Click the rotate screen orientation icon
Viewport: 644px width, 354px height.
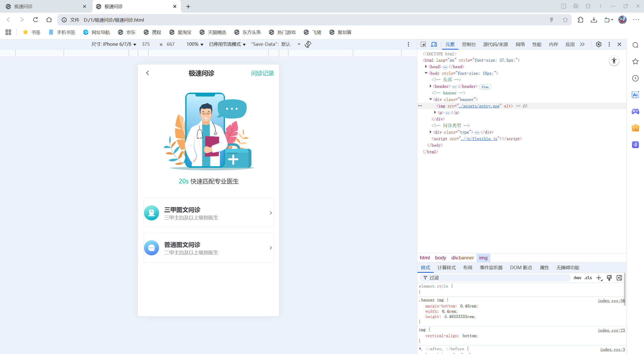(308, 44)
